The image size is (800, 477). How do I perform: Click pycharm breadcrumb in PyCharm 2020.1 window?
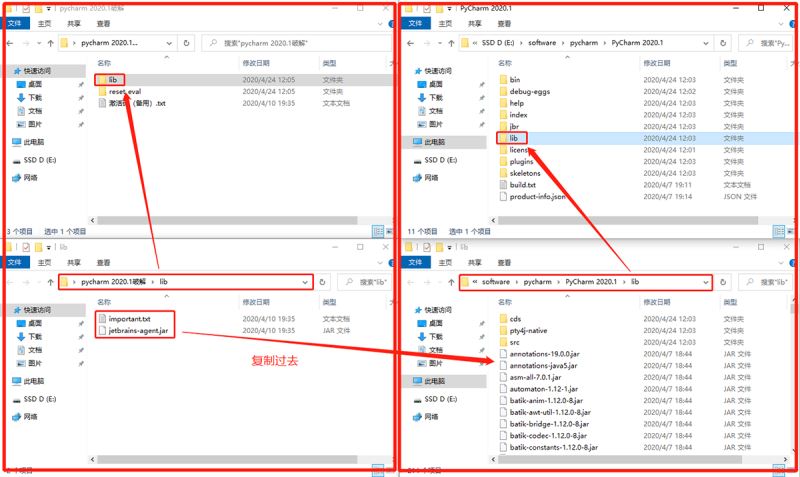584,43
